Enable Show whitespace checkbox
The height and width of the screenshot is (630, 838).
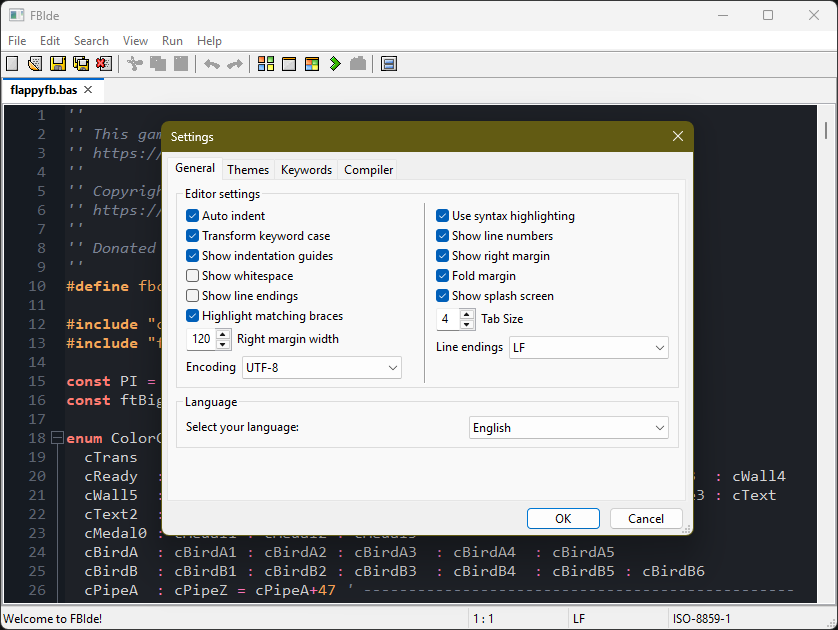(x=192, y=276)
